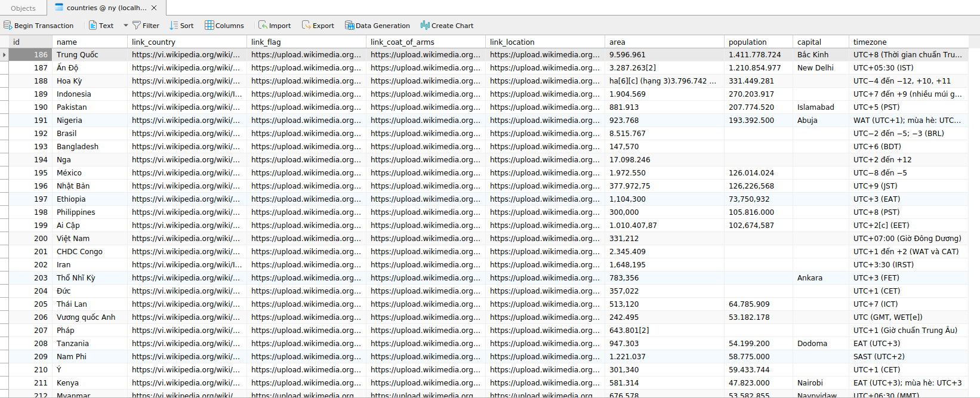This screenshot has width=980, height=398.
Task: Select the area cell 17.098.246
Action: pos(664,159)
